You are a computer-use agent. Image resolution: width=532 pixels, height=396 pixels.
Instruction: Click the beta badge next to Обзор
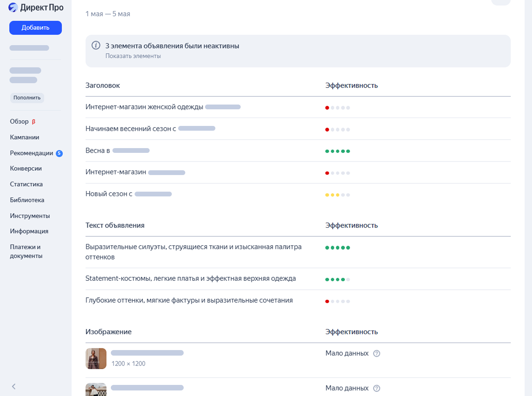point(34,122)
